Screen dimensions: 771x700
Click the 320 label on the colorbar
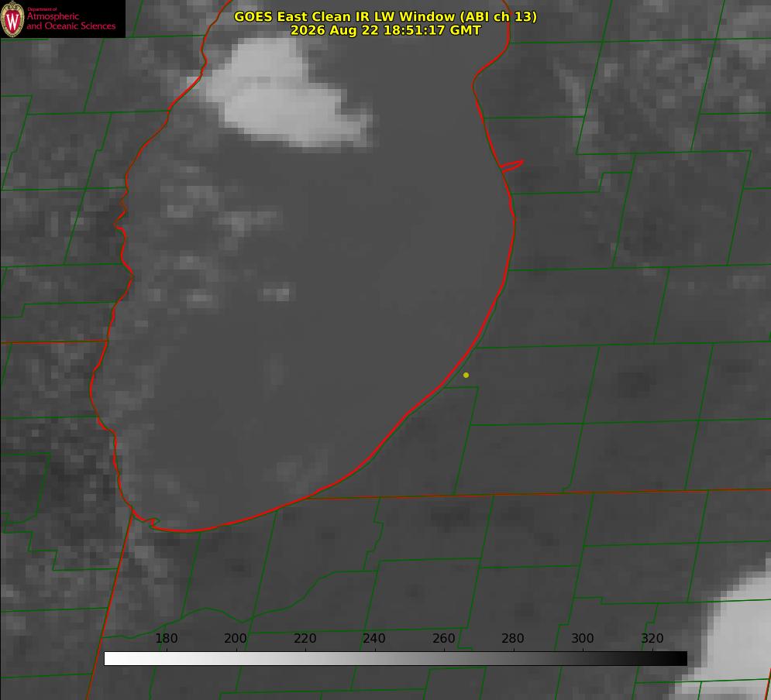(652, 638)
